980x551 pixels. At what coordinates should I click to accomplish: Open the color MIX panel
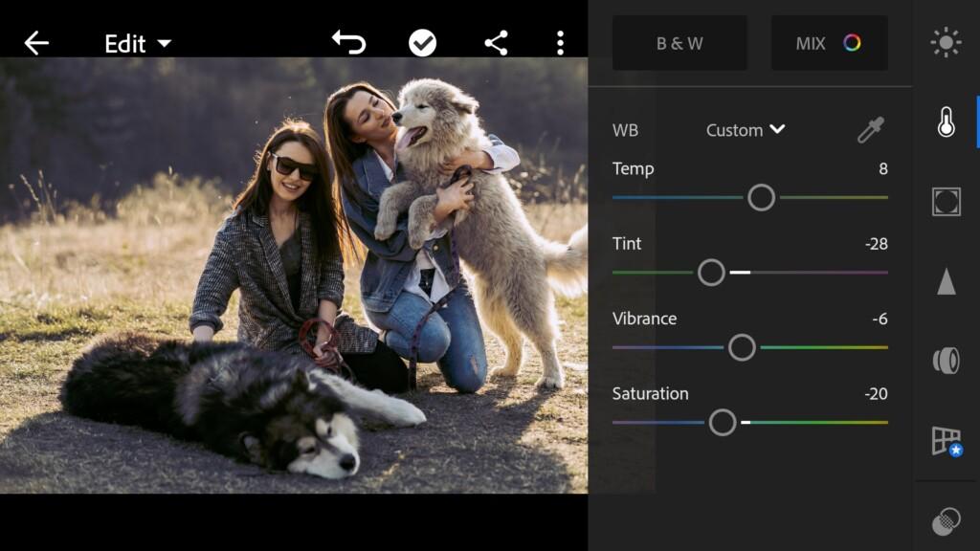[x=830, y=43]
